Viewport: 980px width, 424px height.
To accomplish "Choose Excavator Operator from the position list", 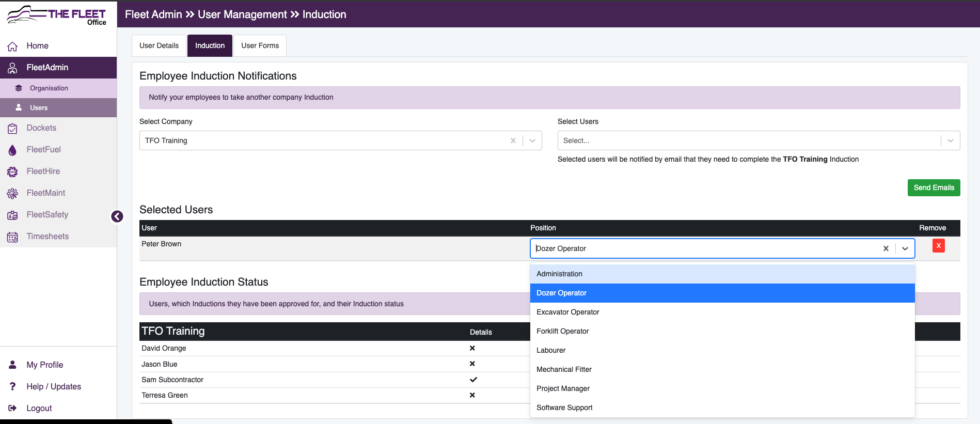I will click(722, 312).
